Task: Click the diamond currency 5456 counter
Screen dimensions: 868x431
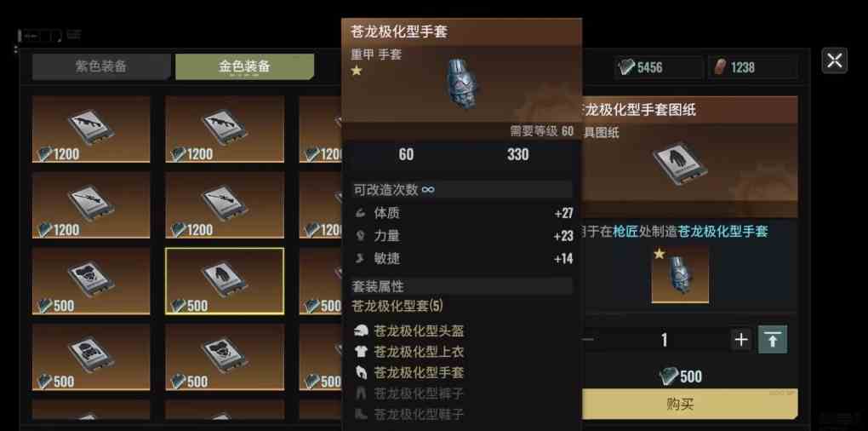Action: [x=659, y=67]
